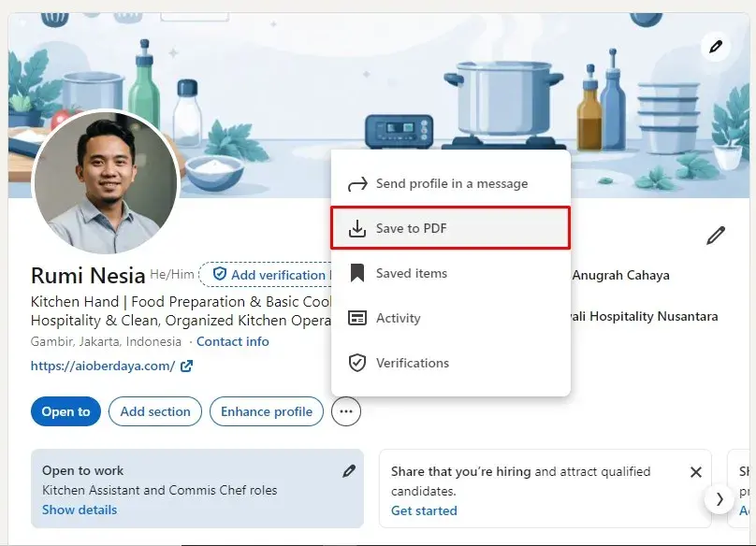Image resolution: width=756 pixels, height=546 pixels.
Task: Click the Activity icon in the dropdown menu
Action: tap(357, 318)
